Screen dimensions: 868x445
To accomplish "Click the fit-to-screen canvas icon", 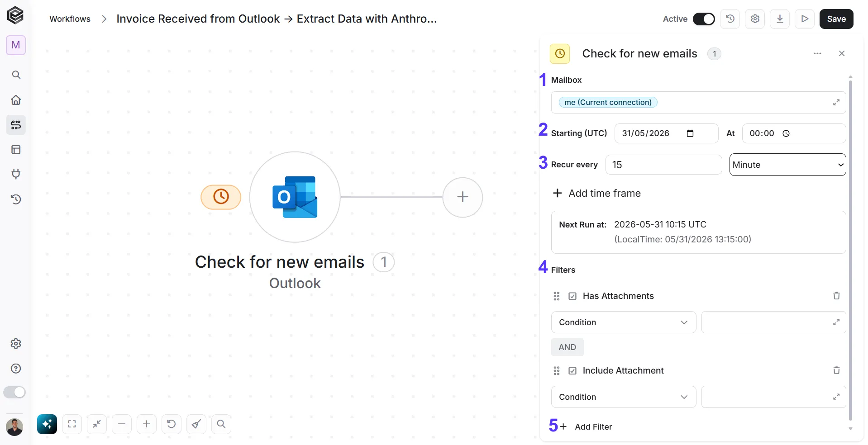I will click(x=72, y=424).
